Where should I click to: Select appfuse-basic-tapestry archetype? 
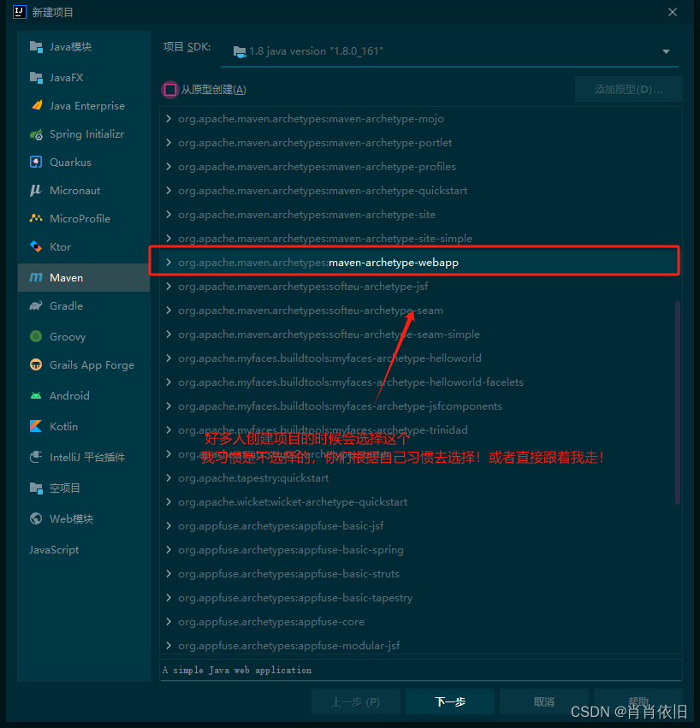coord(420,597)
